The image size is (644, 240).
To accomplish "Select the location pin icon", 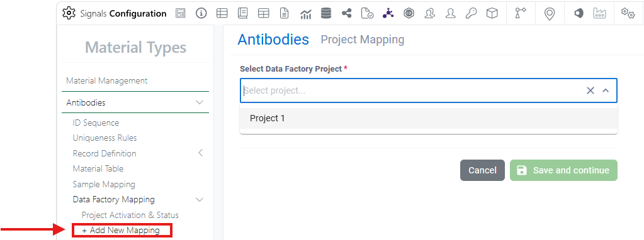I will (549, 14).
